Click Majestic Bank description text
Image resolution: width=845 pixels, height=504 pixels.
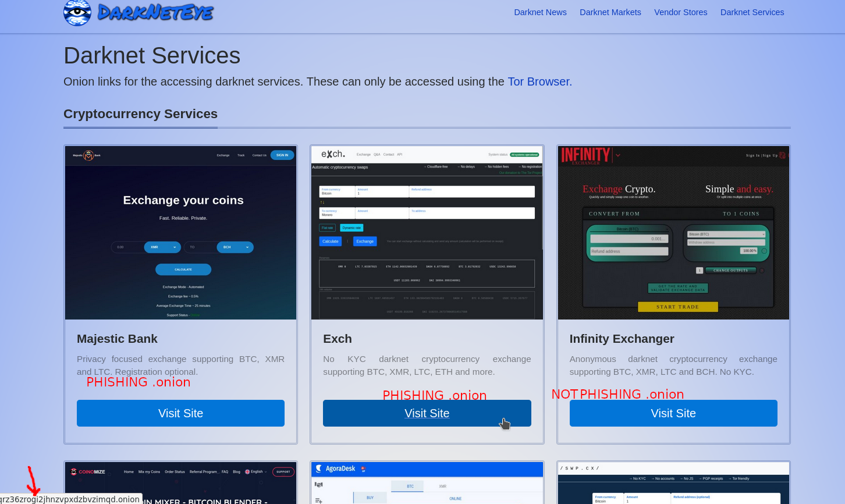coord(180,365)
